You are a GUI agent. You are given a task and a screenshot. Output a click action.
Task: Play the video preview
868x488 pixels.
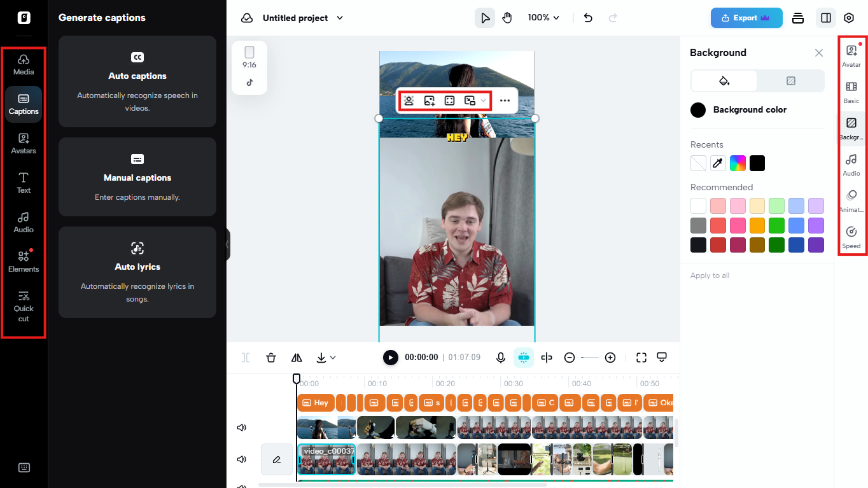(x=390, y=358)
